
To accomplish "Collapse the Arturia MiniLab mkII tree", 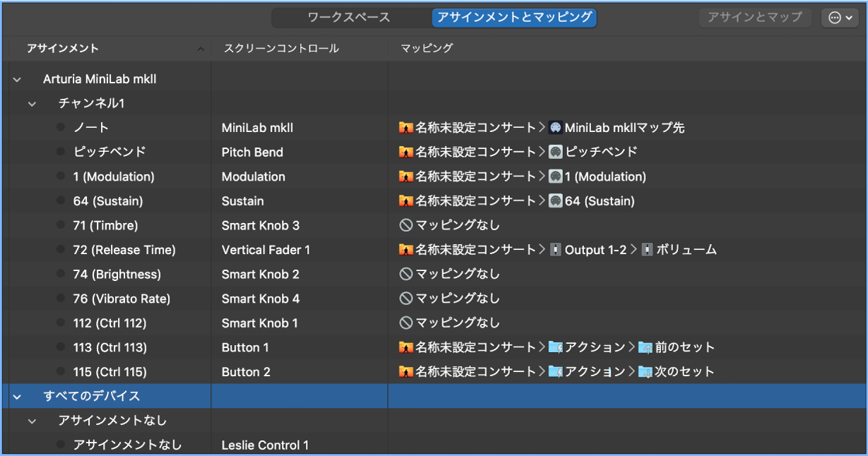I will coord(16,78).
